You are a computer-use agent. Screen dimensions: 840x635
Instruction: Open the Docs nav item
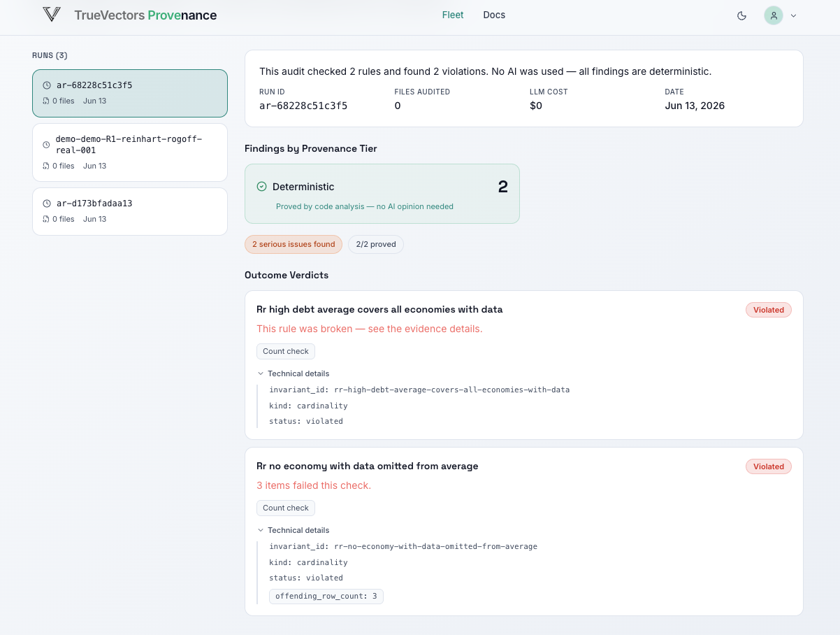tap(494, 15)
